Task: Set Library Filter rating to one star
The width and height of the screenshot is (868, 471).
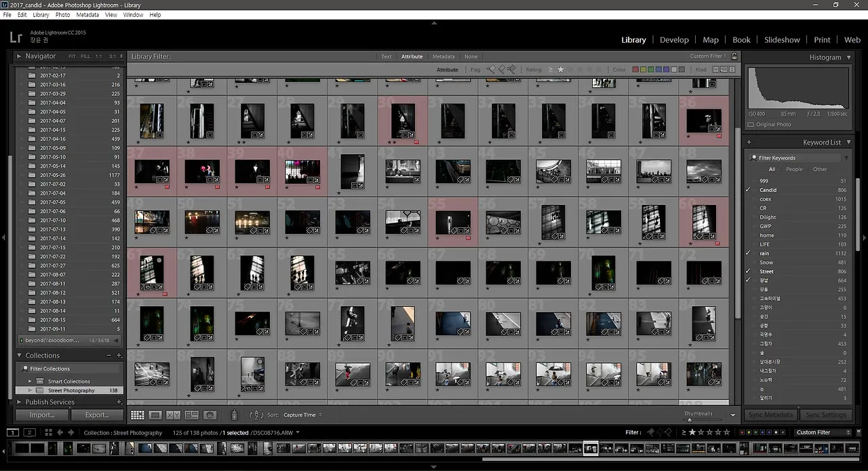Action: (x=561, y=69)
